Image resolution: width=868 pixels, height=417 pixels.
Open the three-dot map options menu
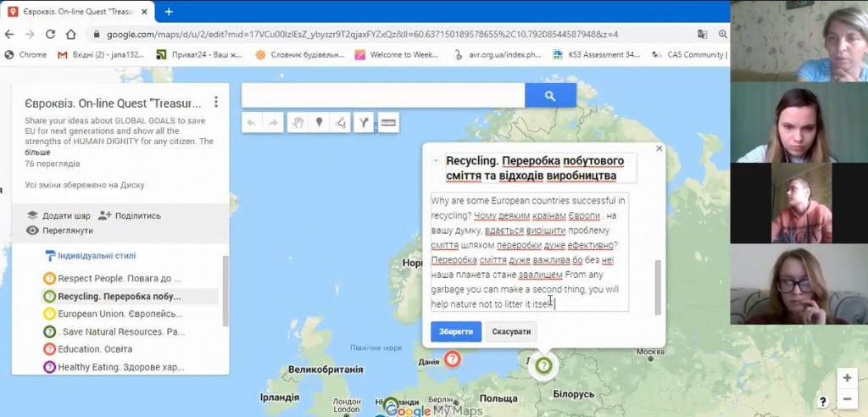[216, 103]
